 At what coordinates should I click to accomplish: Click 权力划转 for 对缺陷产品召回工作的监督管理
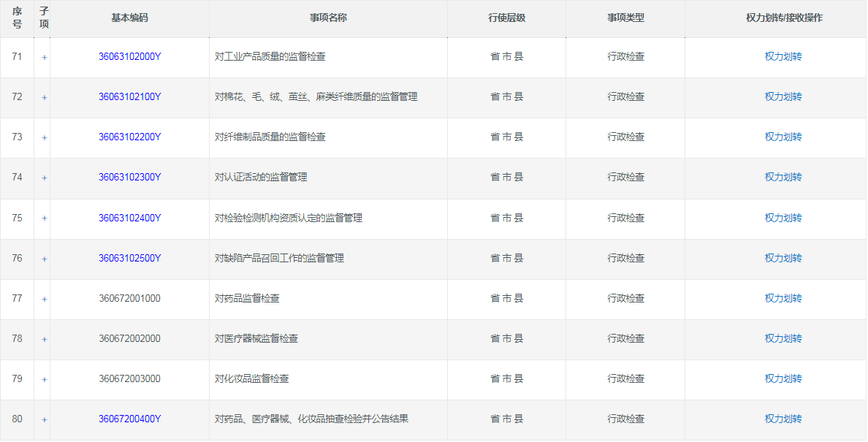[783, 258]
